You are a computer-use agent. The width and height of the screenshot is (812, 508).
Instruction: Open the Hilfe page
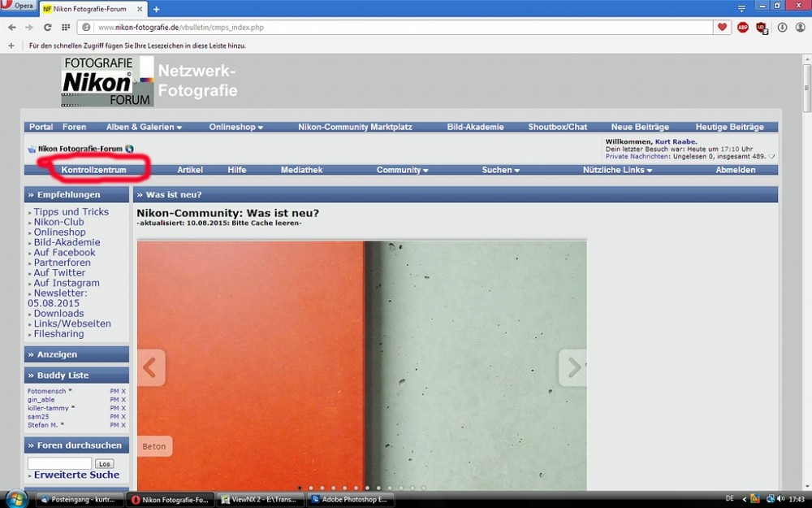(x=236, y=170)
